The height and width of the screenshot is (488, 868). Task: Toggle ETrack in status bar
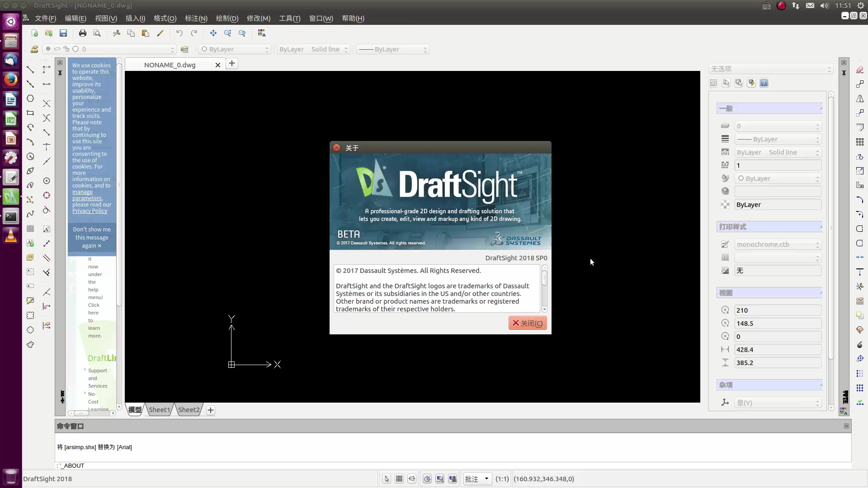pos(453,479)
